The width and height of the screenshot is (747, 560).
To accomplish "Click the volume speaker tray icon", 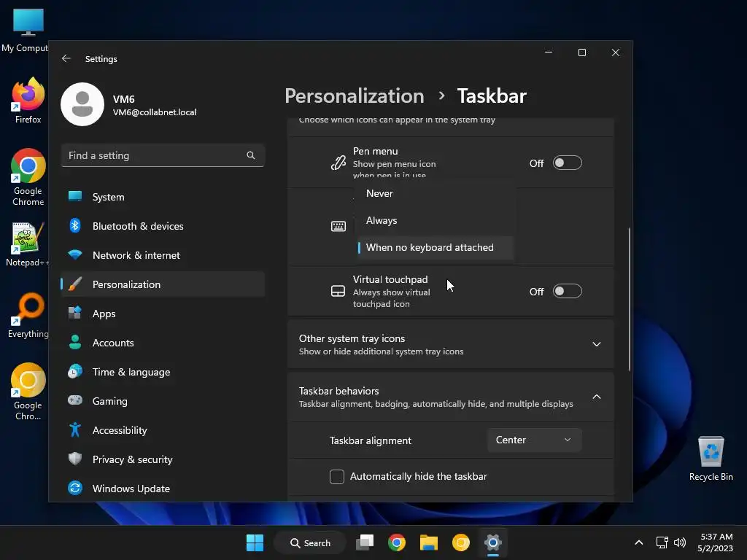I will pyautogui.click(x=680, y=542).
